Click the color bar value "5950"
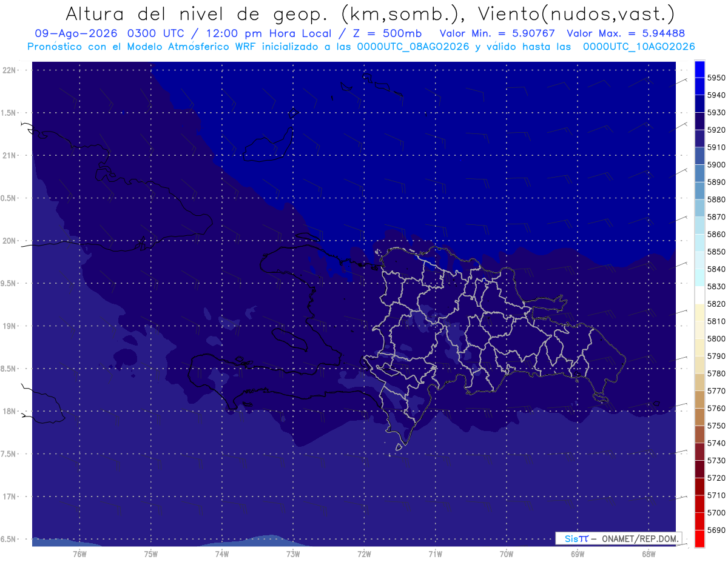728x562 pixels. tap(716, 78)
